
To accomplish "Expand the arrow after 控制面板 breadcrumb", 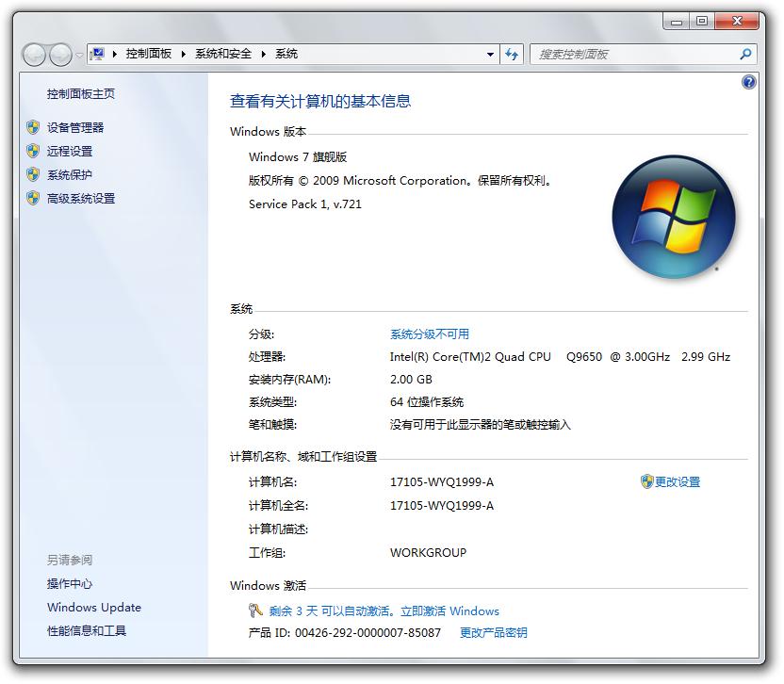I will (184, 55).
